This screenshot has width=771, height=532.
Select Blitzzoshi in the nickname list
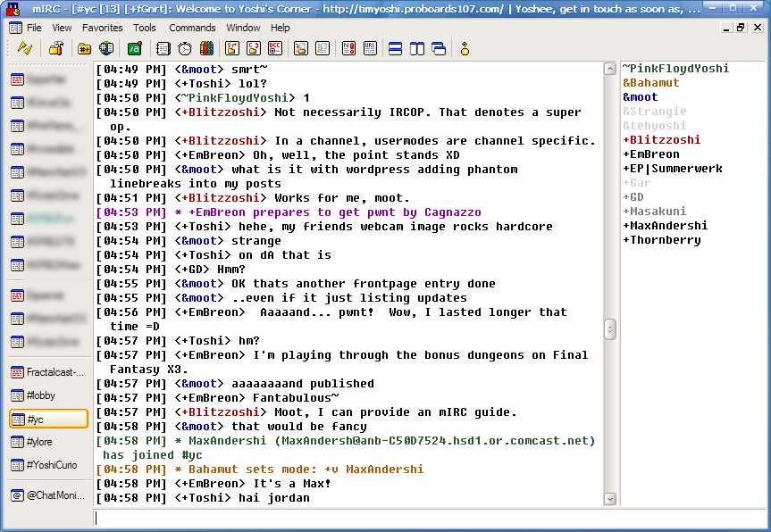coord(665,140)
